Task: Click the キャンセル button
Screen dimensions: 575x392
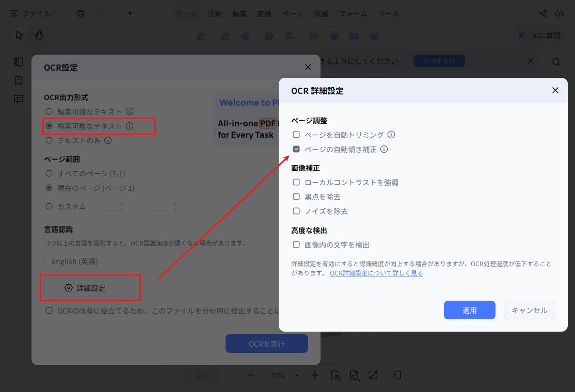Action: 529,310
